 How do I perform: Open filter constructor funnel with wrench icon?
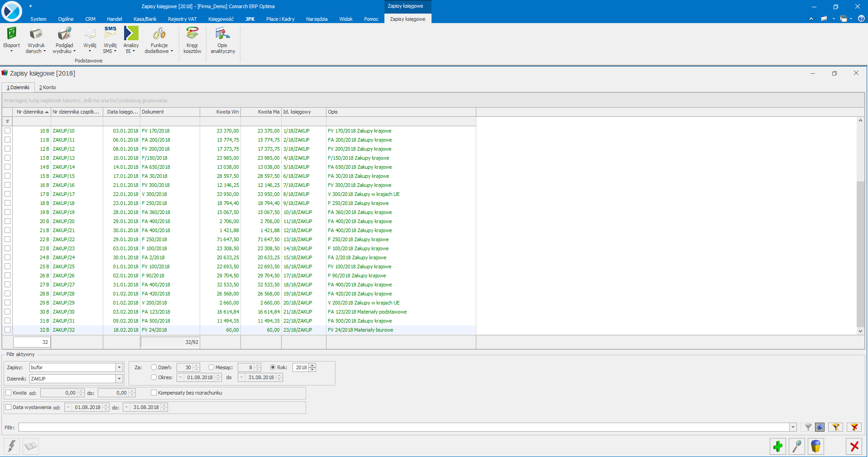(835, 427)
